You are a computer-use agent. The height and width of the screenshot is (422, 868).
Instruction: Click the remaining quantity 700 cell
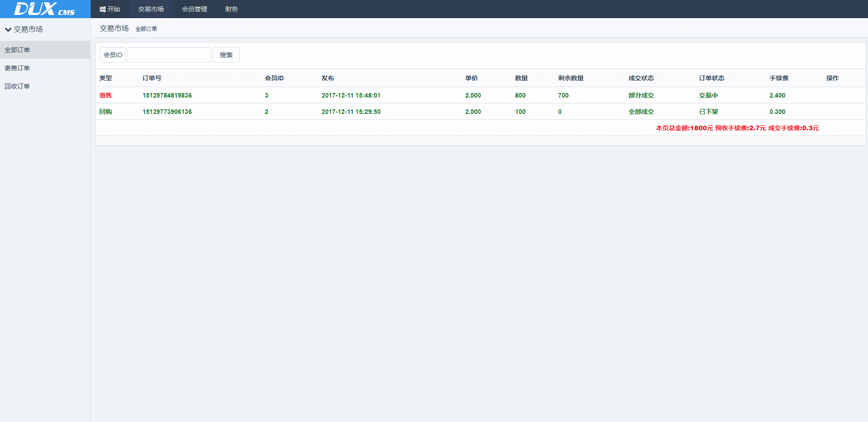(563, 95)
